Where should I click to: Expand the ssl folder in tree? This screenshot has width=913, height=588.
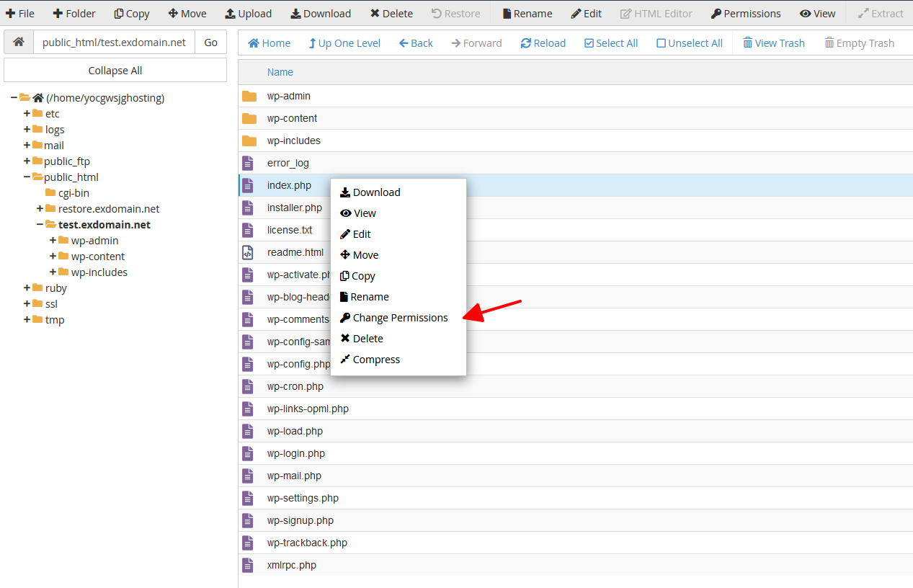coord(27,303)
